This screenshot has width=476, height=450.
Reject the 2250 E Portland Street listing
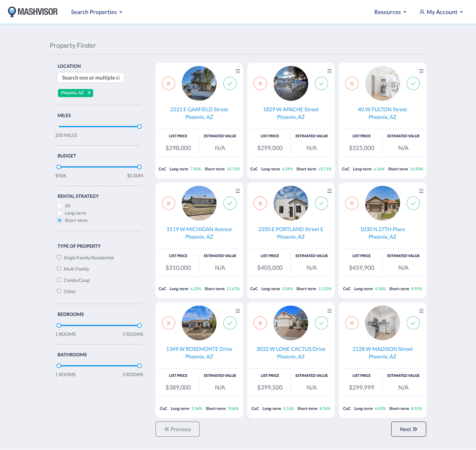[260, 203]
